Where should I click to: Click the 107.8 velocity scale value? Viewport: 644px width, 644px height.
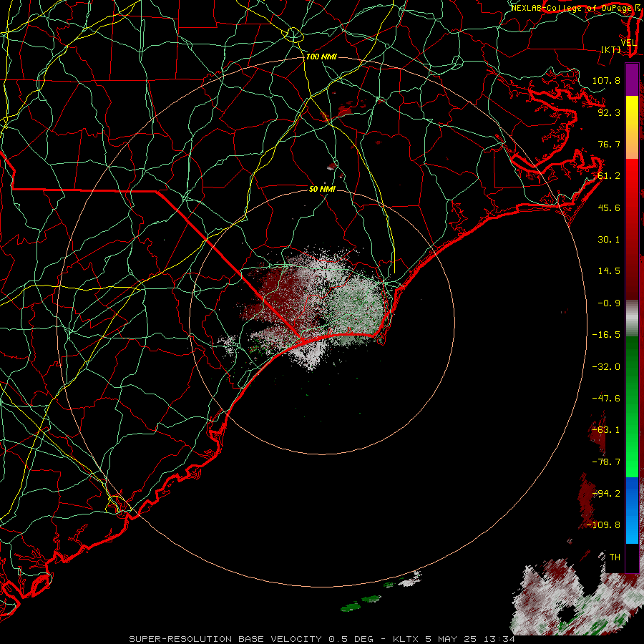[x=606, y=80]
